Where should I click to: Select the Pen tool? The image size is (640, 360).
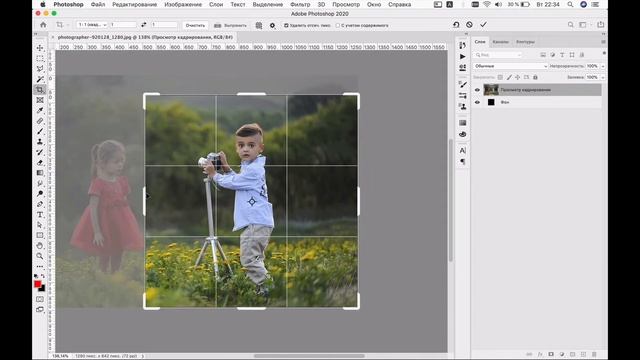pyautogui.click(x=40, y=204)
